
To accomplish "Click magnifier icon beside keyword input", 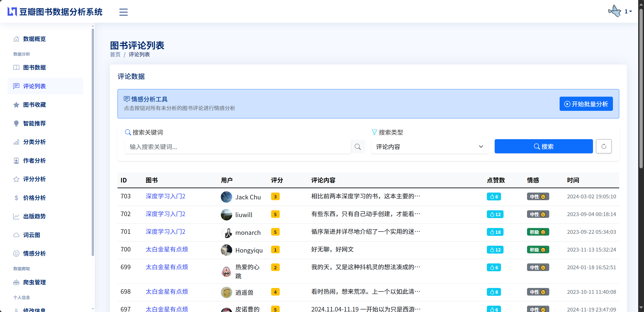I will click(357, 147).
